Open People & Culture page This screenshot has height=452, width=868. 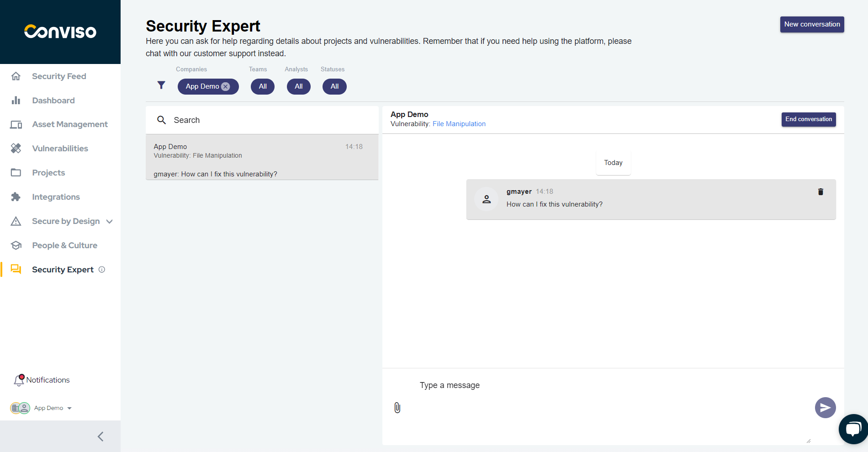tap(64, 245)
